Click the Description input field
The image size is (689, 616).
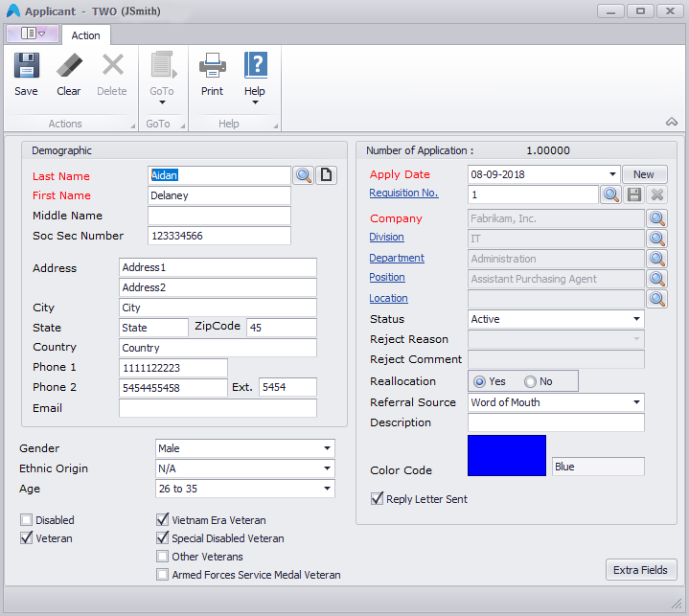pos(556,422)
